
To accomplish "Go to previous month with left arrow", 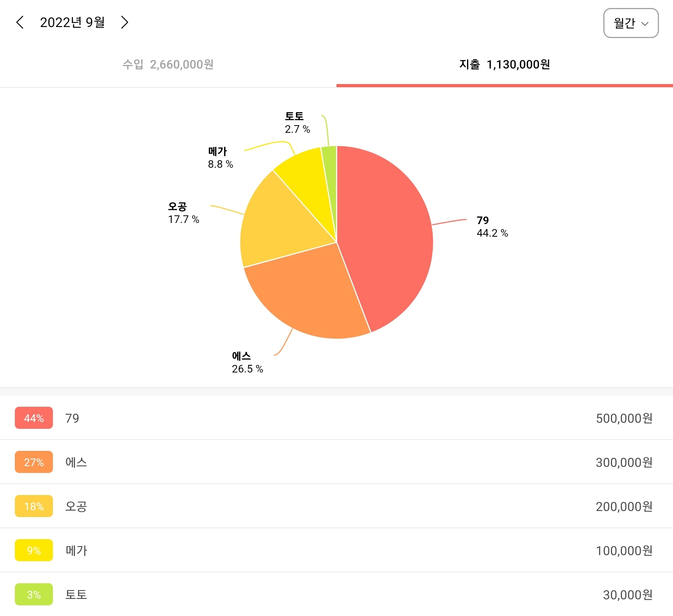I will pyautogui.click(x=20, y=22).
